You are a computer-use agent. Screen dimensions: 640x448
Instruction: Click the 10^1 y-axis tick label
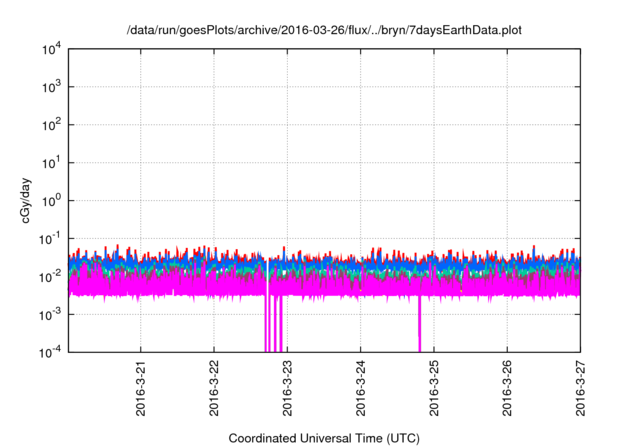pyautogui.click(x=51, y=163)
